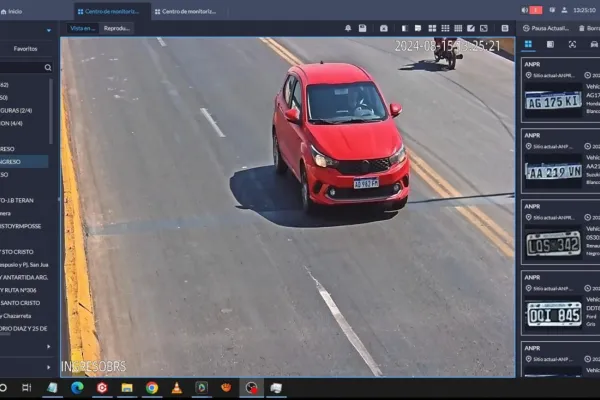Open the OQI 845 plate thumbnail
The image size is (600, 400).
pos(554,315)
